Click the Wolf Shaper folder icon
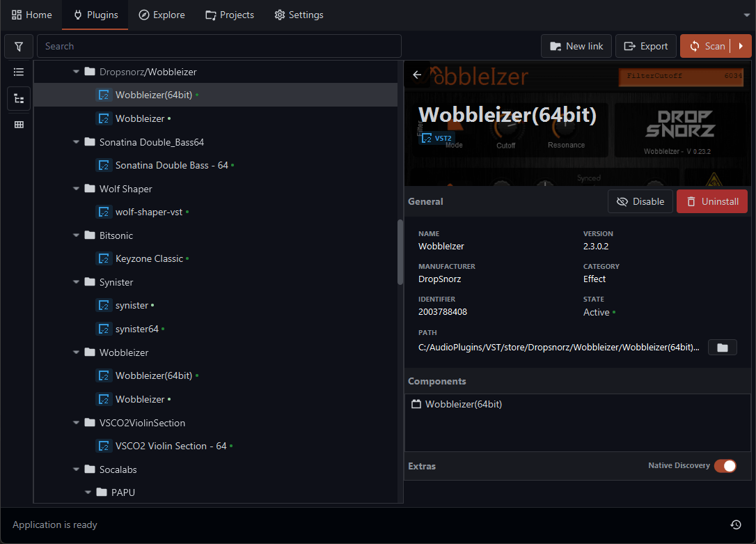This screenshot has width=756, height=544. (90, 188)
